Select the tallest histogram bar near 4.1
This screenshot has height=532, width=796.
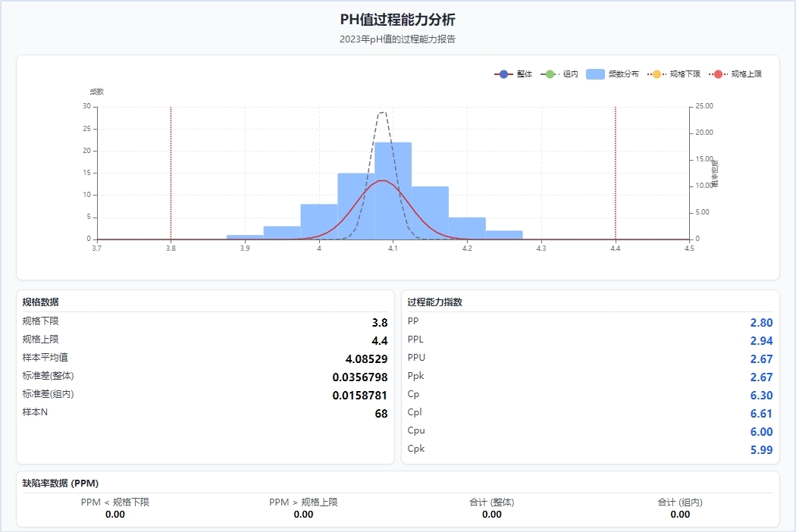click(x=393, y=189)
